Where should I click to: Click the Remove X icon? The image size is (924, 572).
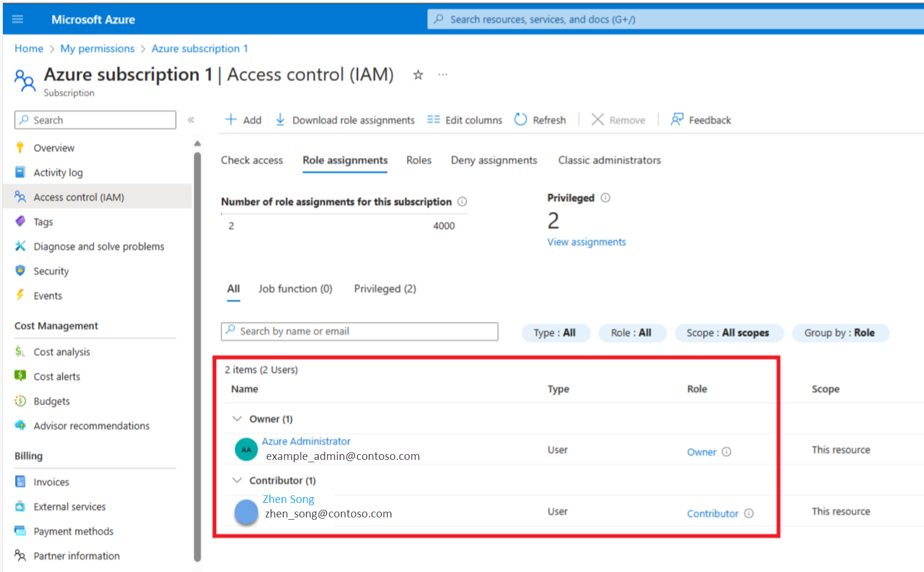[597, 120]
